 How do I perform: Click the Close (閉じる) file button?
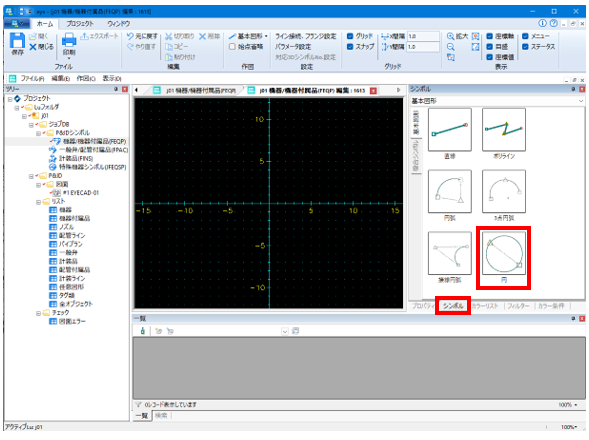pos(41,47)
